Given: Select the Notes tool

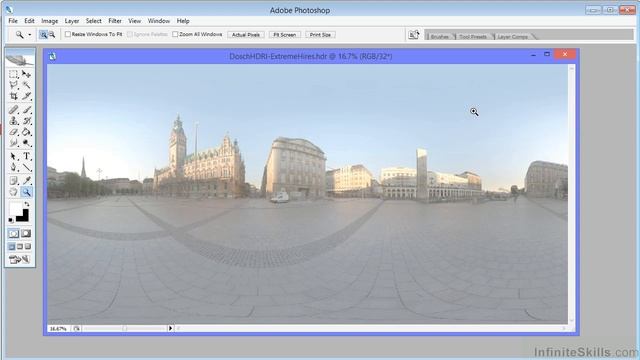Looking at the screenshot, I should [x=13, y=180].
